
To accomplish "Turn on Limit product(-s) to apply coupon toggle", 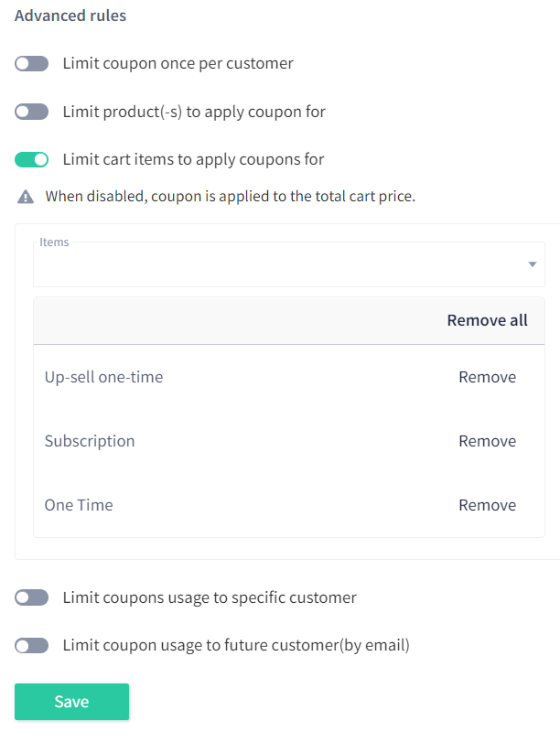I will (x=32, y=112).
